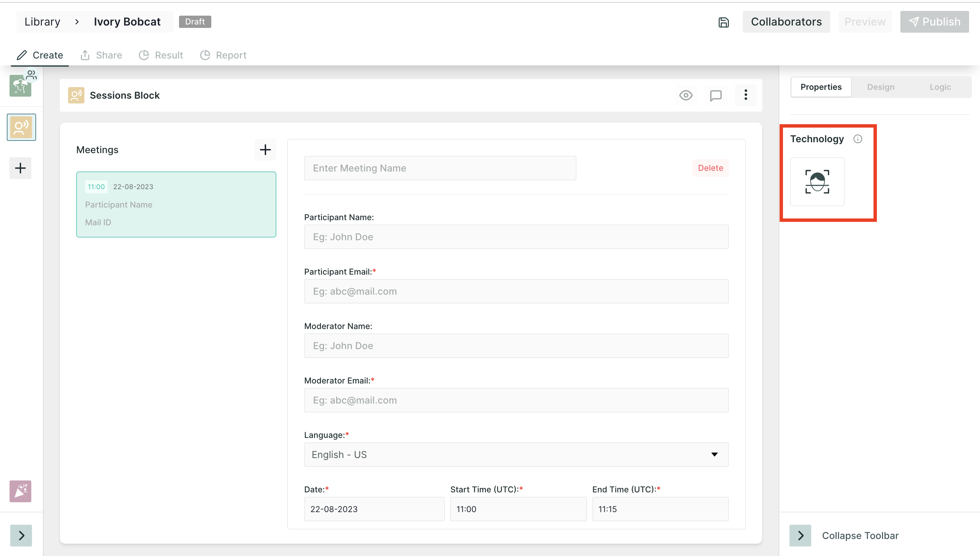
Task: Open the Result tab
Action: [x=161, y=55]
